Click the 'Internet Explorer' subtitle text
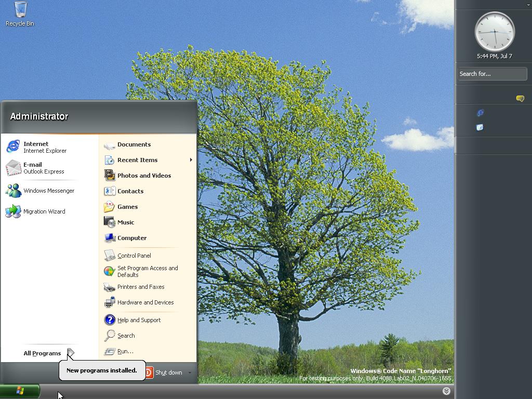Image resolution: width=532 pixels, height=399 pixels. pyautogui.click(x=45, y=151)
